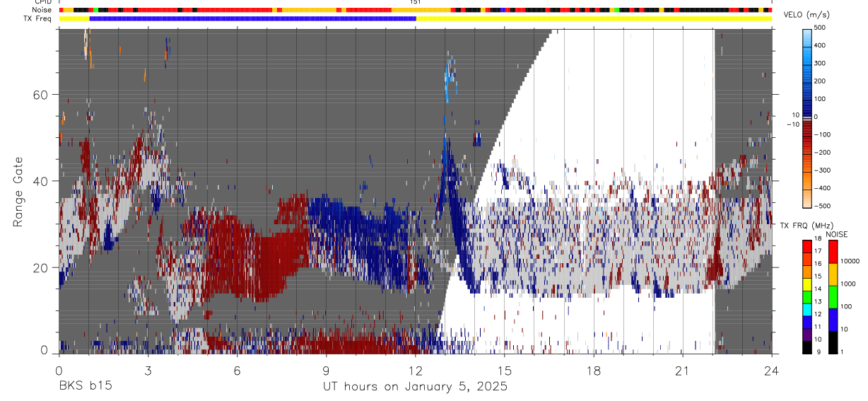
Task: Click the velocity scale label '300'
Action: [820, 63]
